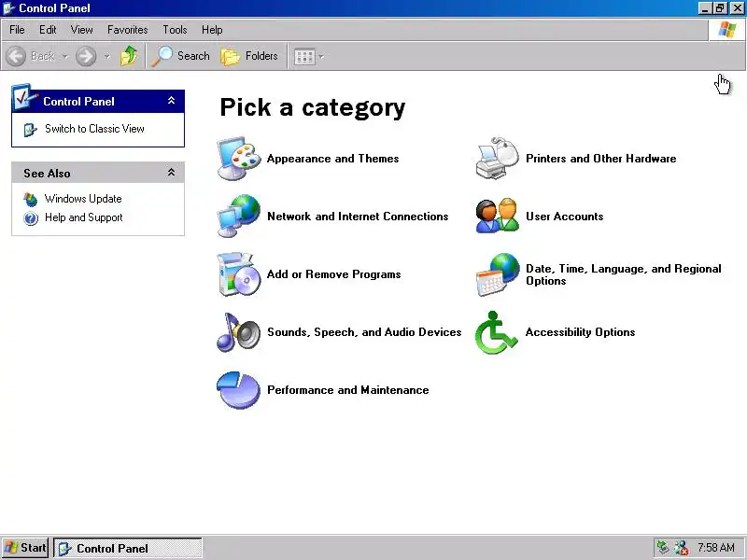
Task: Click the Switch to Classic View link
Action: (94, 129)
